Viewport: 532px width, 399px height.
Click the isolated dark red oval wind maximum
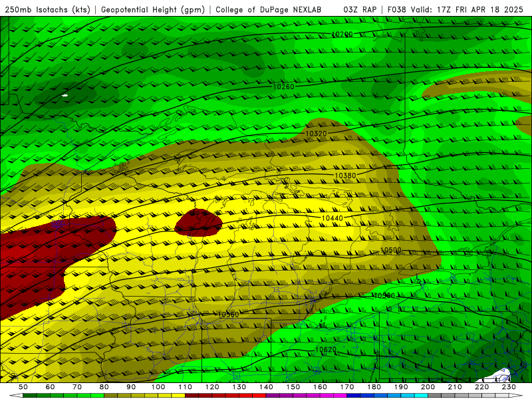[x=198, y=223]
